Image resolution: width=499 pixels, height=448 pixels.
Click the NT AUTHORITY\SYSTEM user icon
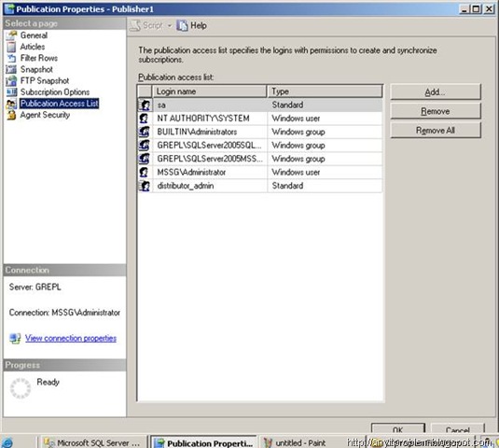pos(145,119)
